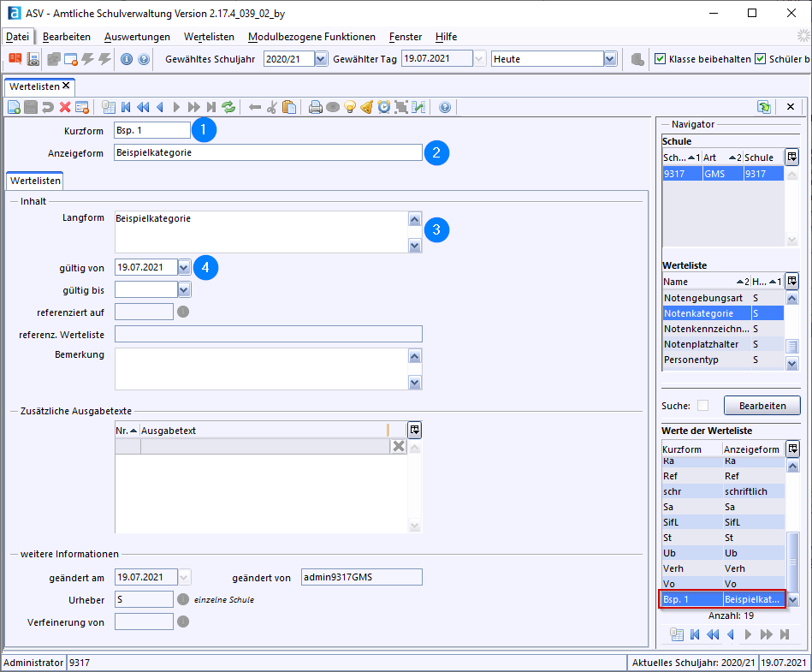This screenshot has height=672, width=812.
Task: Click scrollbar thumb in Werteliste list
Action: 791,345
